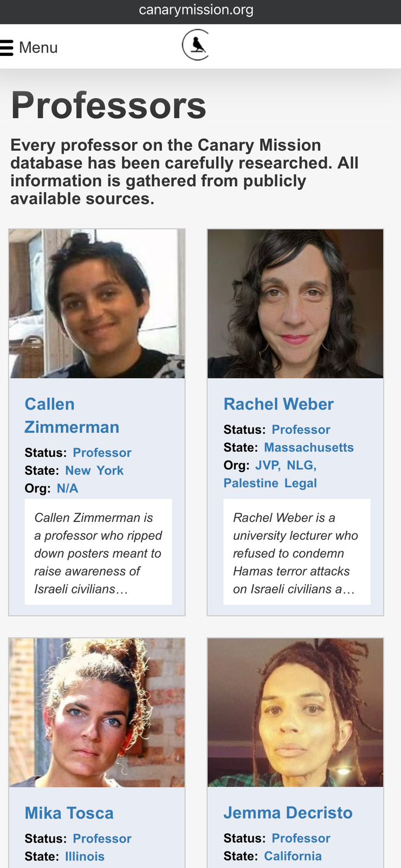This screenshot has height=868, width=401.
Task: Tap the canarymission.org address bar
Action: tap(196, 10)
